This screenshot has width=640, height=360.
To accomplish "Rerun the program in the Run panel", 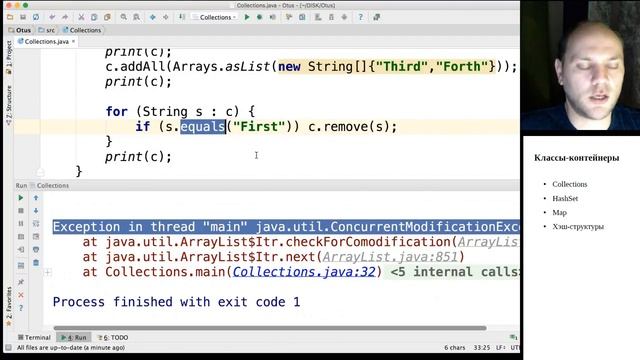I will (x=21, y=198).
